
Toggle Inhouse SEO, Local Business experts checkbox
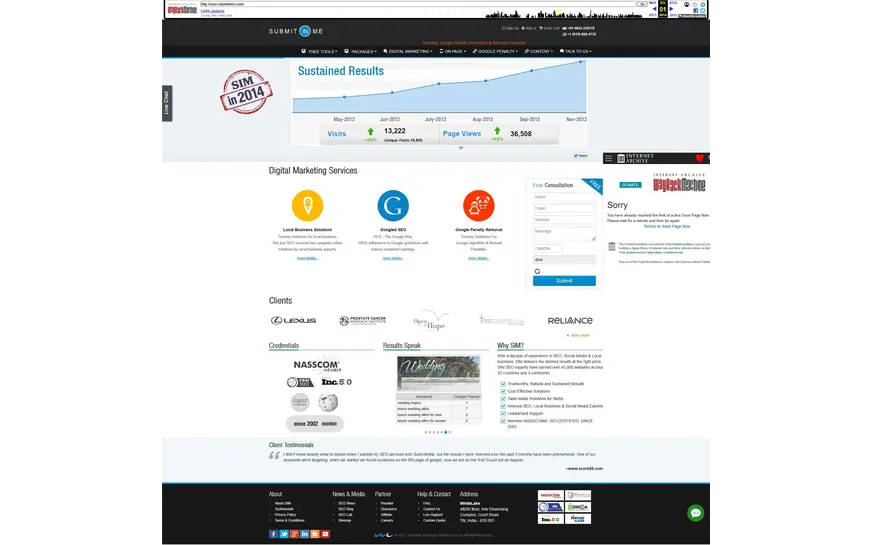(x=503, y=406)
